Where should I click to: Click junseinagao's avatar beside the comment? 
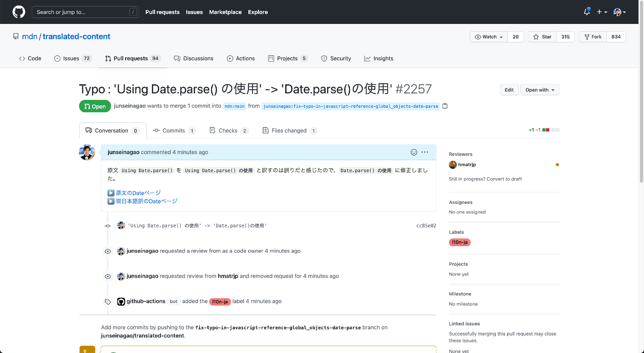pos(87,152)
